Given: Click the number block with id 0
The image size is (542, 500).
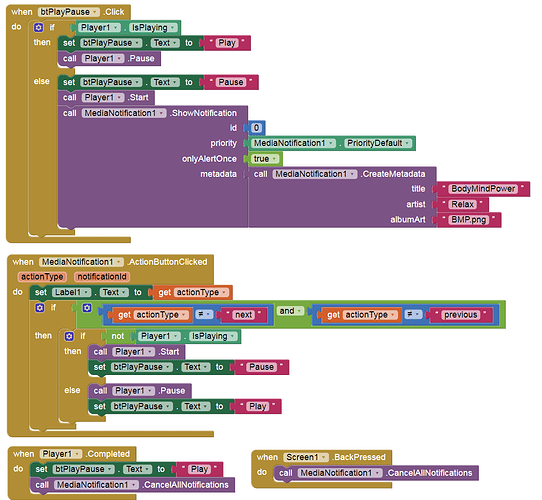Looking at the screenshot, I should pyautogui.click(x=256, y=128).
